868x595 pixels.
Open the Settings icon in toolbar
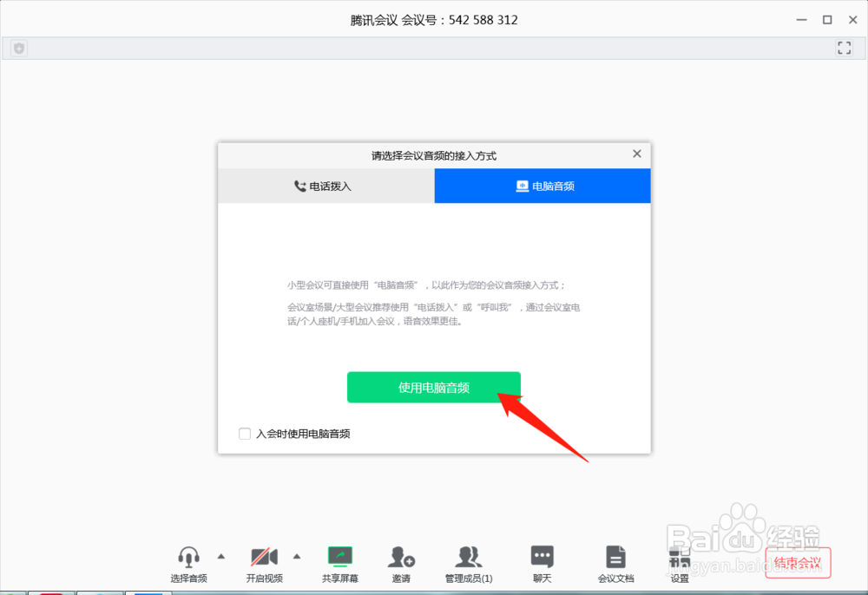tap(680, 558)
